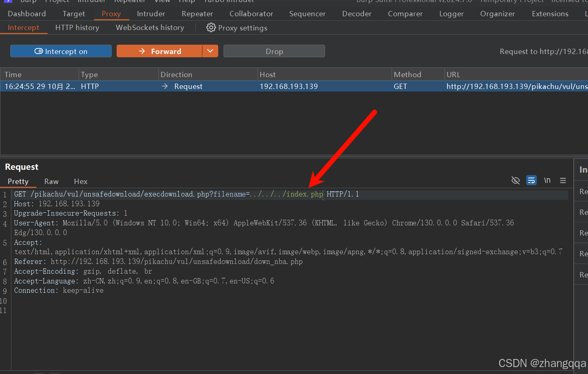Open the HTTP history sub-tab
Image resolution: width=588 pixels, height=374 pixels.
(77, 28)
